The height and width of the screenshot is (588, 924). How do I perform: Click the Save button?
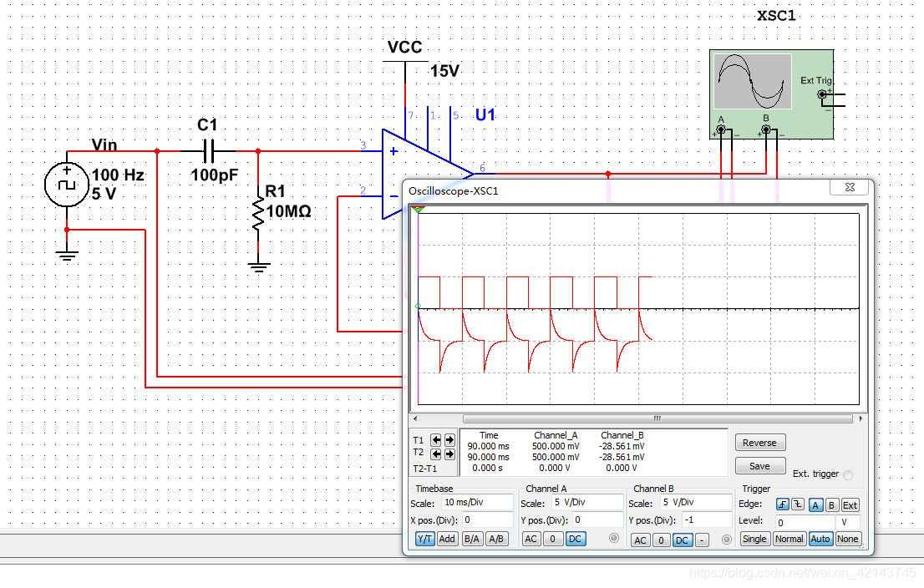(760, 466)
